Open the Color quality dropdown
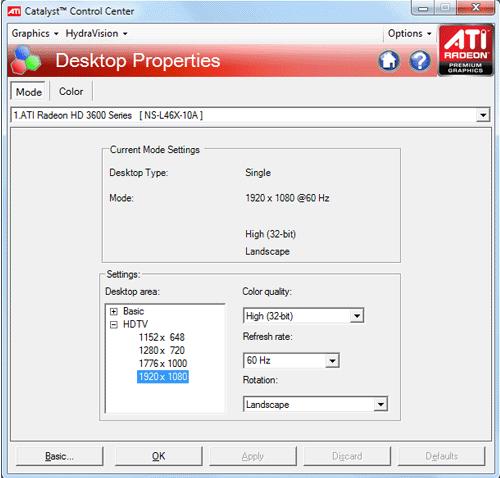 pos(303,316)
